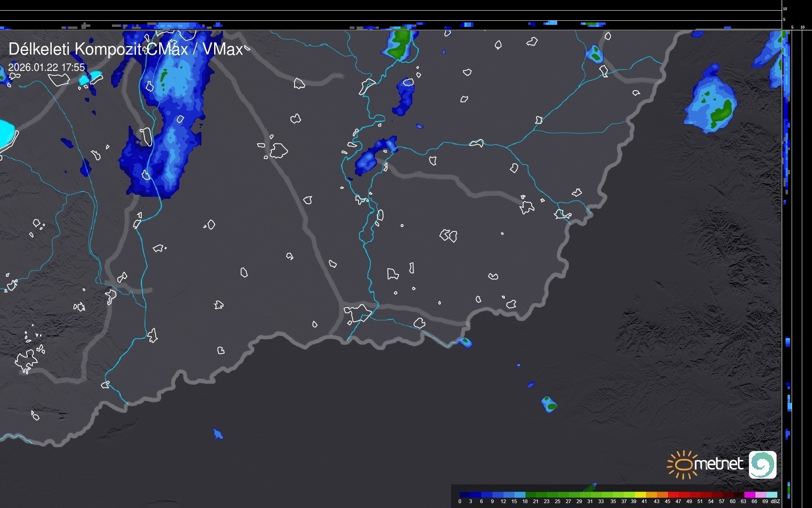Pick the light cyan swatch above 69
The height and width of the screenshot is (508, 812).
pyautogui.click(x=771, y=495)
